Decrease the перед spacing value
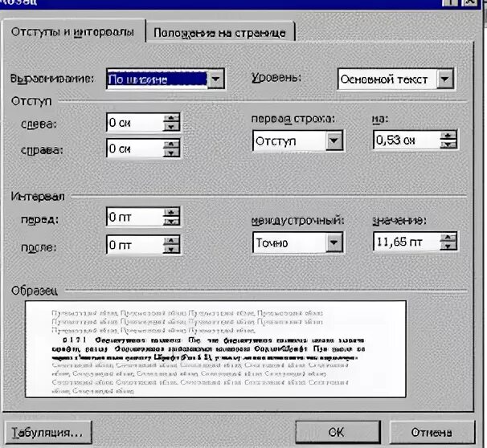The image size is (487, 448). coord(171,221)
